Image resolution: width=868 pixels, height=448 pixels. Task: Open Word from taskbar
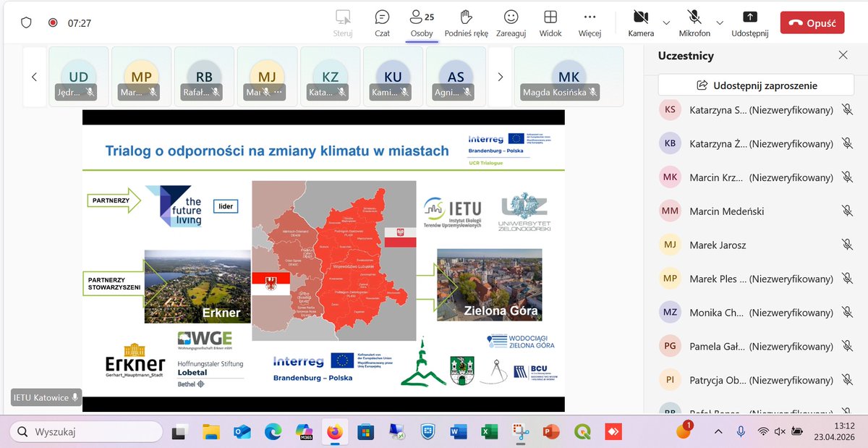pyautogui.click(x=458, y=432)
